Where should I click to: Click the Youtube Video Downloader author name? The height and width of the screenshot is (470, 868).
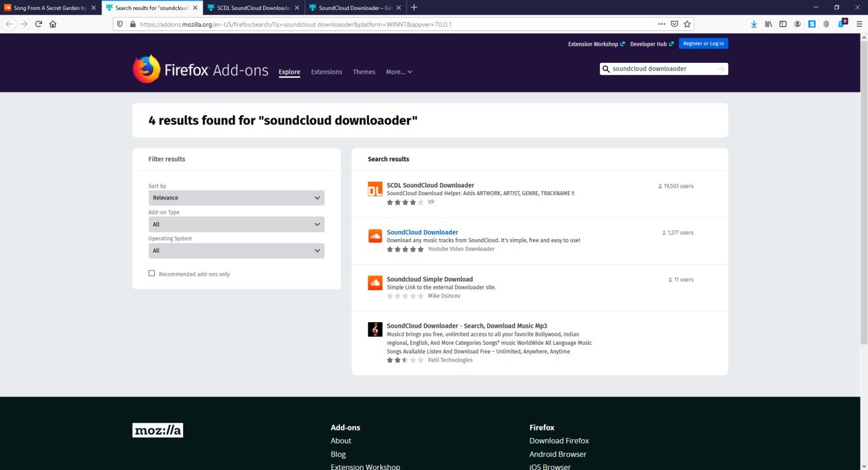coord(461,249)
